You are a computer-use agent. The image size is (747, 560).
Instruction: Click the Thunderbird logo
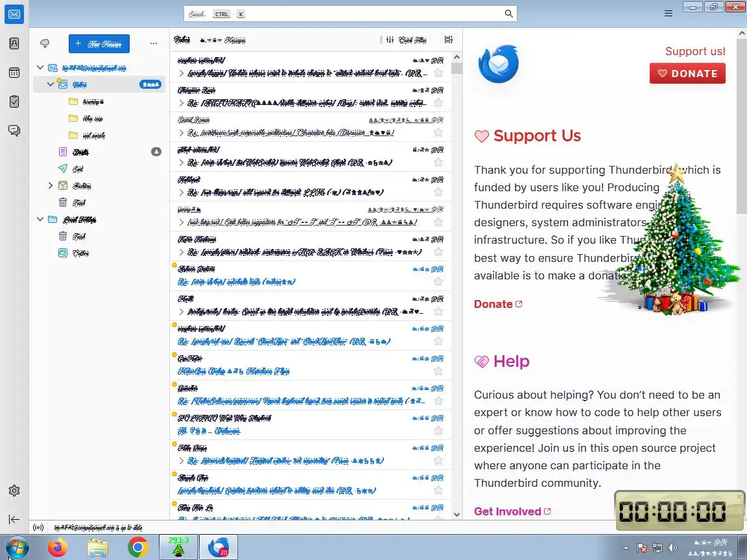point(498,64)
